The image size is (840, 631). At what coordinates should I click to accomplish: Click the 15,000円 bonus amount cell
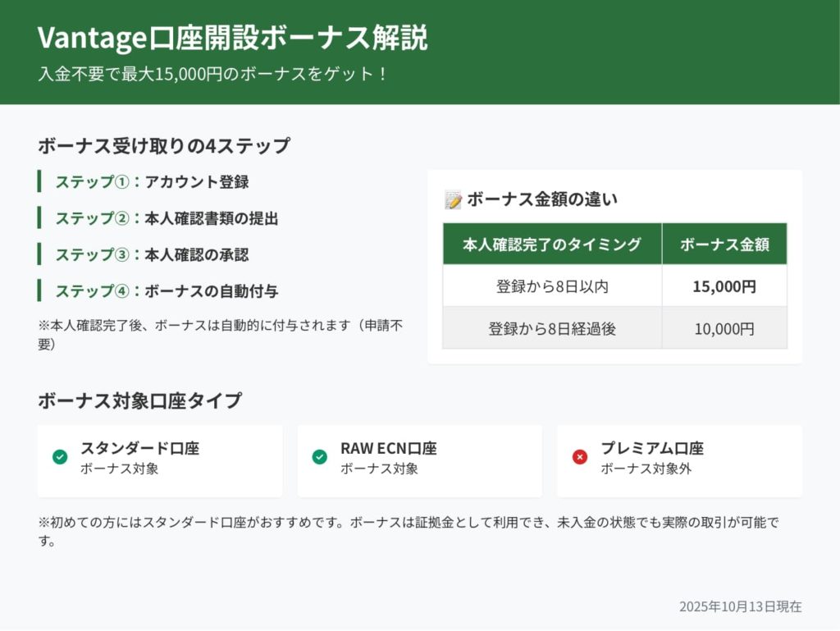(x=724, y=286)
